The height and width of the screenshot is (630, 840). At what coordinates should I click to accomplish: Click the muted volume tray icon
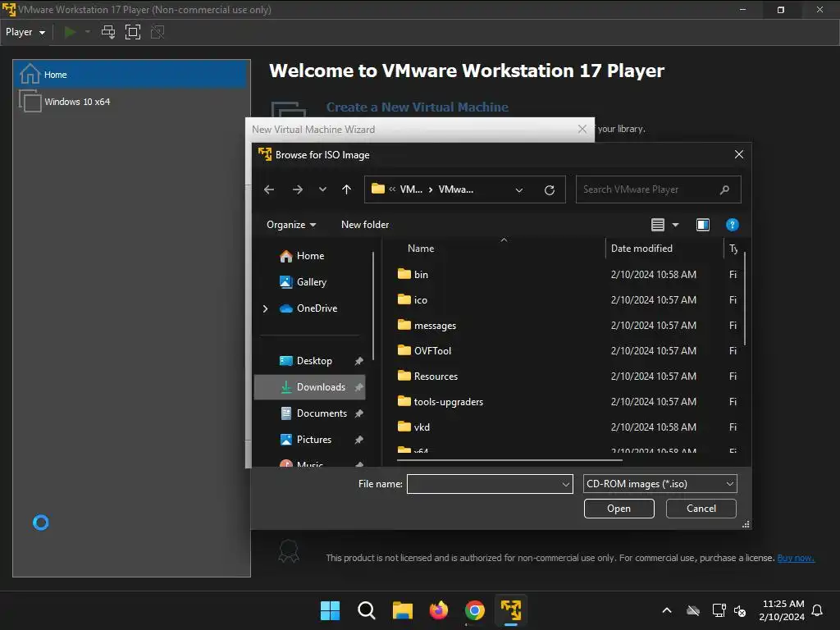(740, 610)
